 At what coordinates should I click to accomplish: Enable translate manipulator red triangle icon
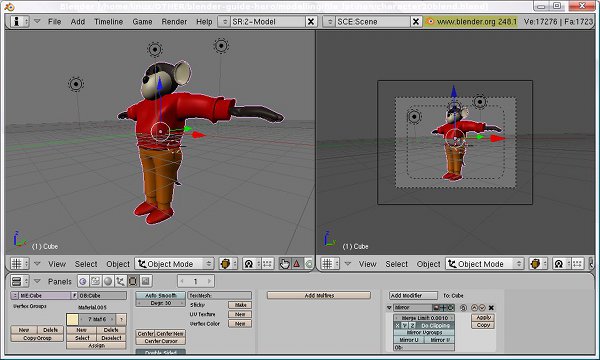pos(297,264)
